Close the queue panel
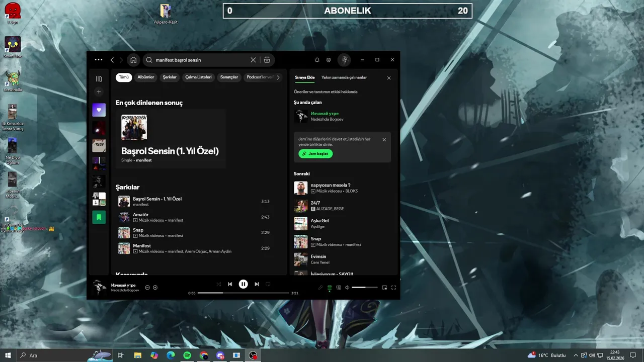 coord(389,78)
